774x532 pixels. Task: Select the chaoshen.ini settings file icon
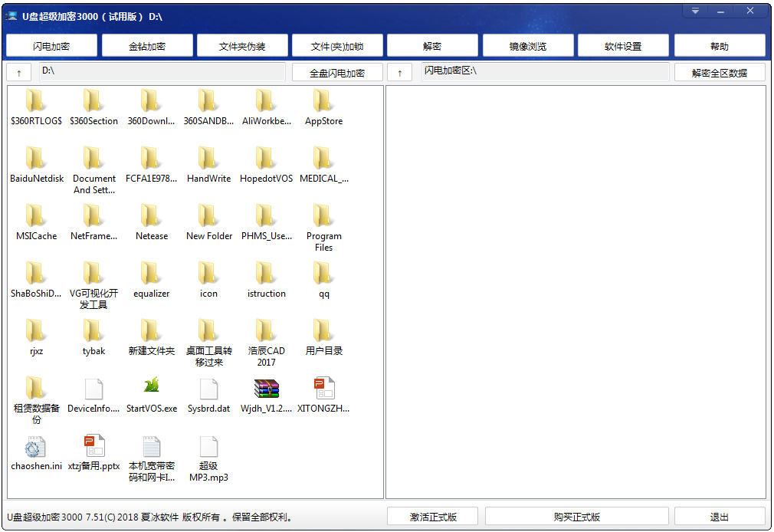tap(35, 447)
